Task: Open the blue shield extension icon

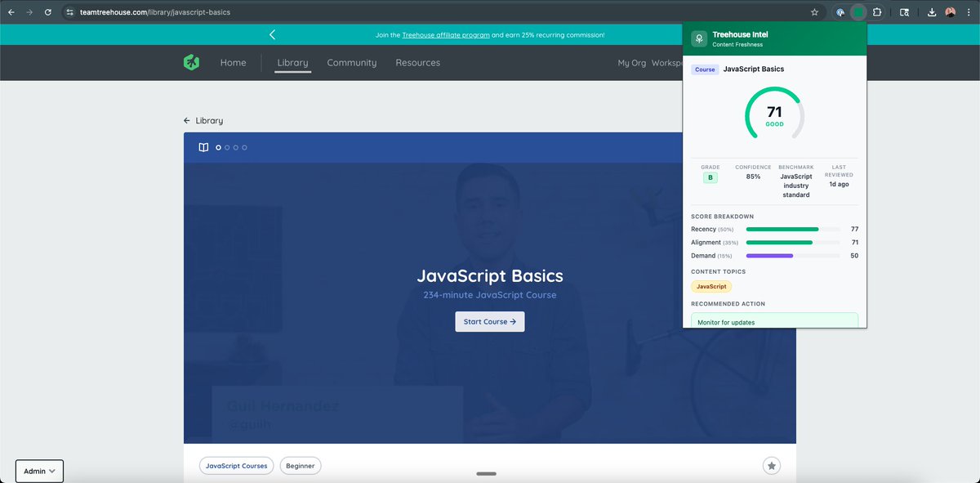Action: pos(840,12)
